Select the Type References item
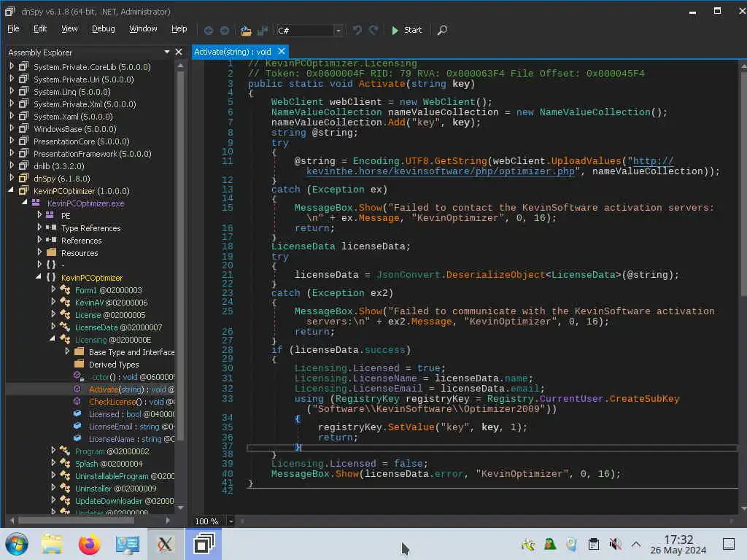The width and height of the screenshot is (747, 560). click(x=91, y=228)
